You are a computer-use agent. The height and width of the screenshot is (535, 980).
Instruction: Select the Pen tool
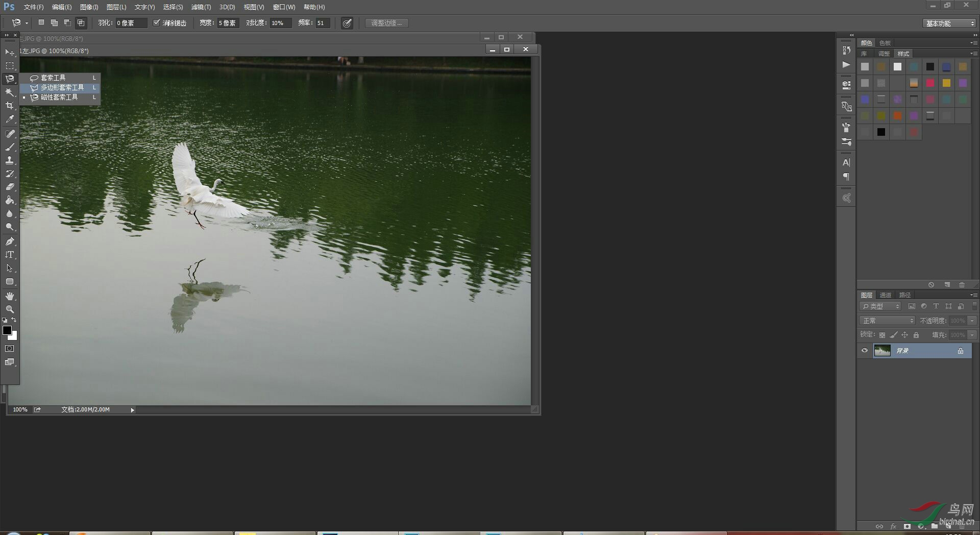pos(10,241)
